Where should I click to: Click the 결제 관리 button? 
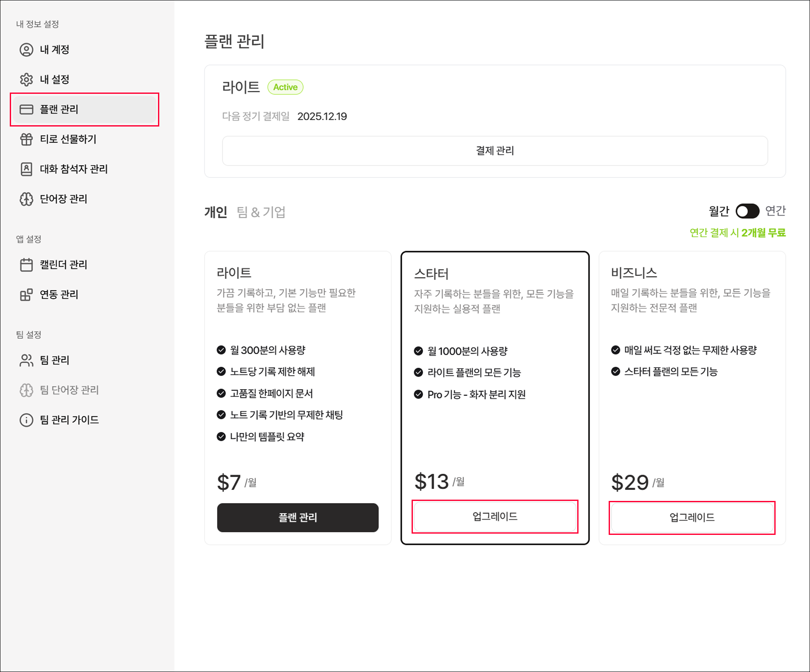[495, 151]
